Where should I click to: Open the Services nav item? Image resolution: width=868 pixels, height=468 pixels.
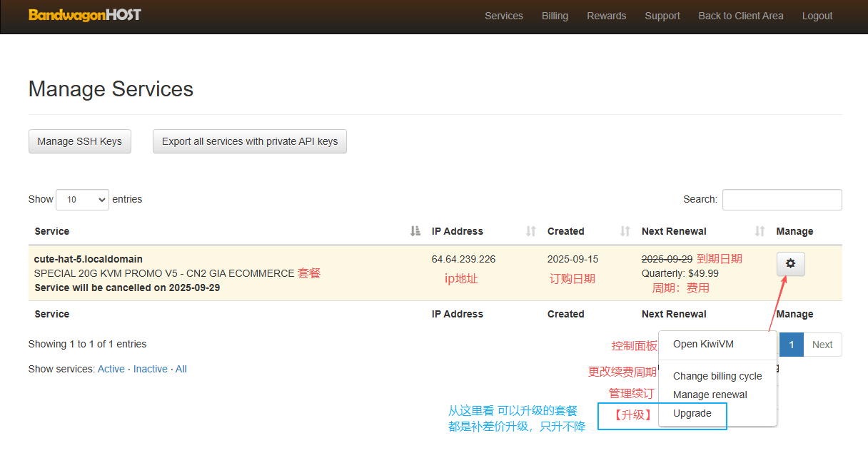click(x=503, y=16)
